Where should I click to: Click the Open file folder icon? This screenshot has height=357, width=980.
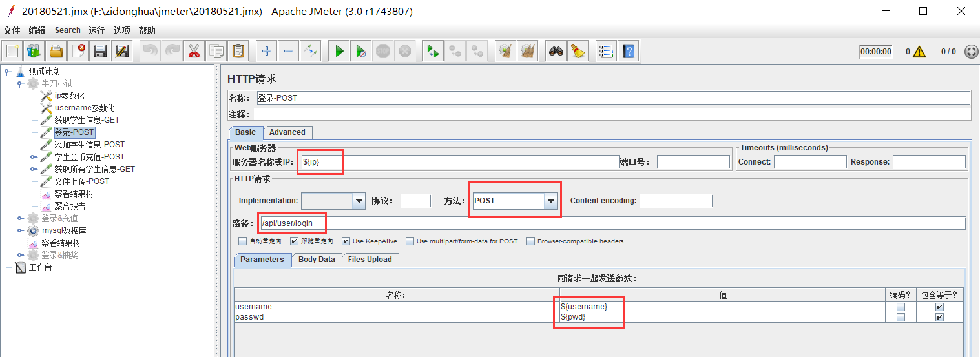coord(56,50)
